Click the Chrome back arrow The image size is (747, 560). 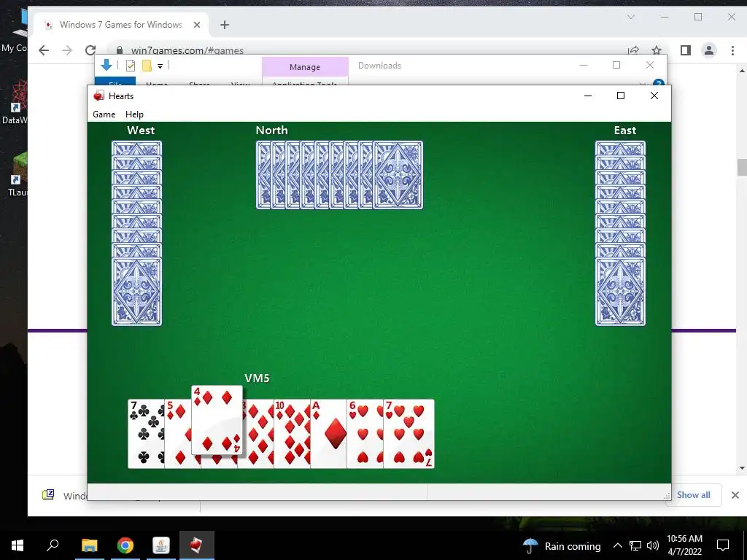[44, 50]
